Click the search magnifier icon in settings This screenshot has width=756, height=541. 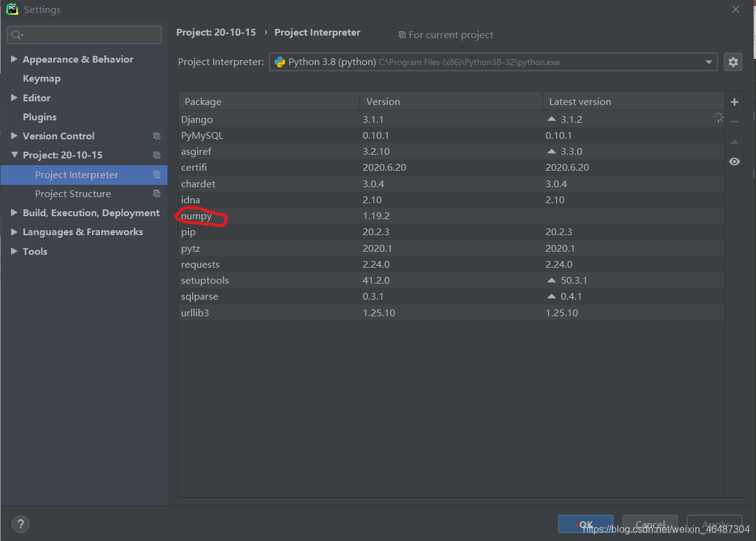[17, 35]
